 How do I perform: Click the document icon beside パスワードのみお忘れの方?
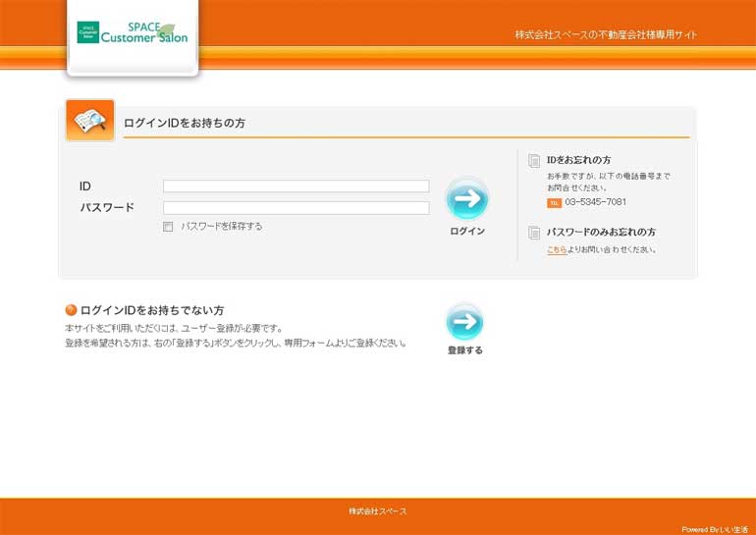pyautogui.click(x=534, y=233)
